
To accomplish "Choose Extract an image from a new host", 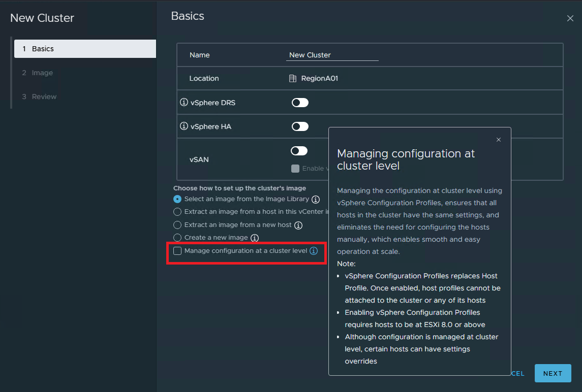I will pyautogui.click(x=177, y=225).
